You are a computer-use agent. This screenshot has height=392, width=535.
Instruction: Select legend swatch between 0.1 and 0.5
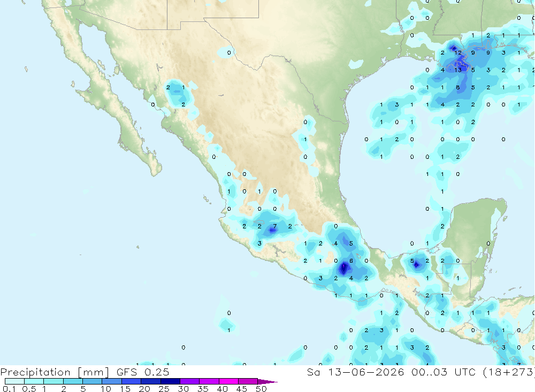[x=14, y=381]
